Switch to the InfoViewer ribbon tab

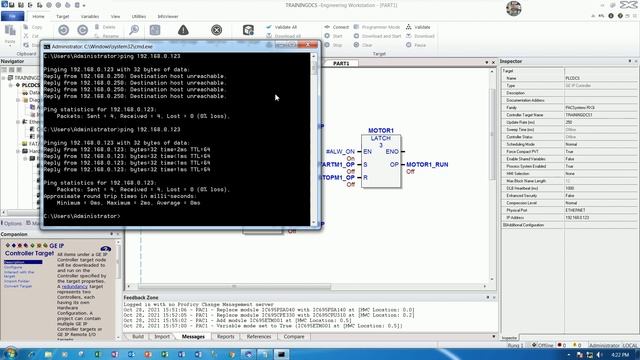coord(168,16)
